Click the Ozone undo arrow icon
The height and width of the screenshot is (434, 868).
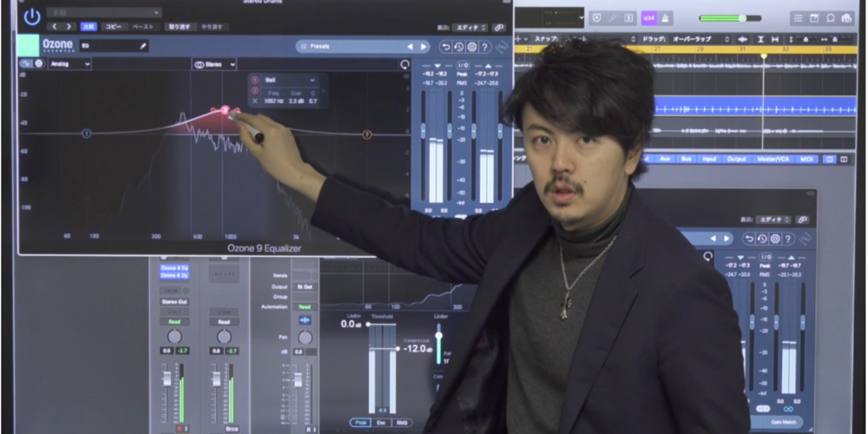click(446, 47)
